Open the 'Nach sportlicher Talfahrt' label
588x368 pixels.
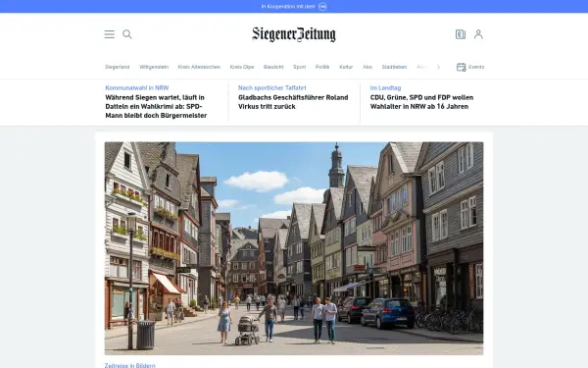[271, 88]
